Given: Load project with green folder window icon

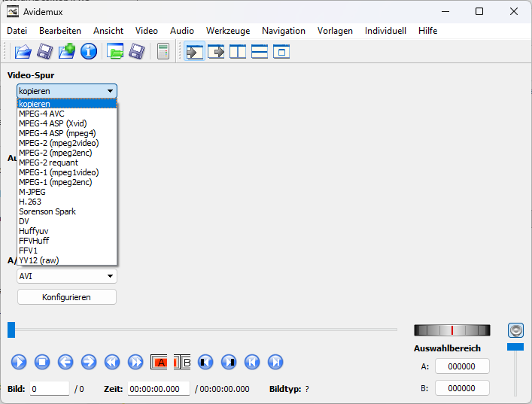Looking at the screenshot, I should coord(115,52).
